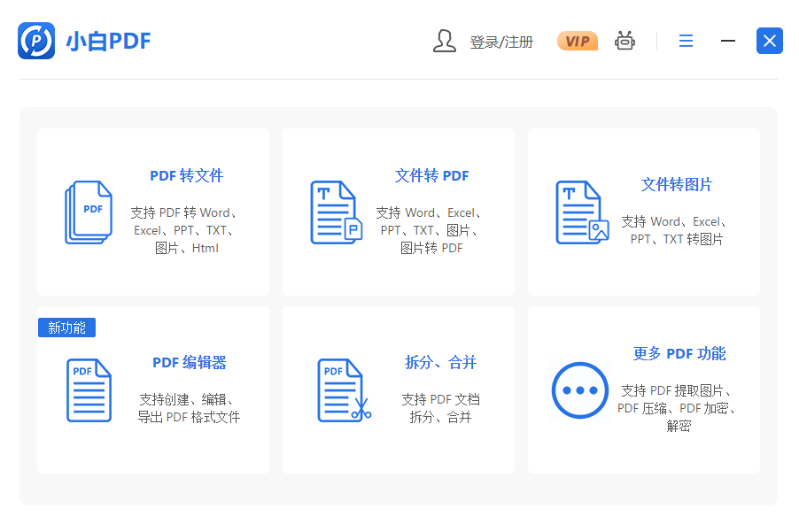Click the robot customer service icon
Image resolution: width=799 pixels, height=532 pixels.
625,41
